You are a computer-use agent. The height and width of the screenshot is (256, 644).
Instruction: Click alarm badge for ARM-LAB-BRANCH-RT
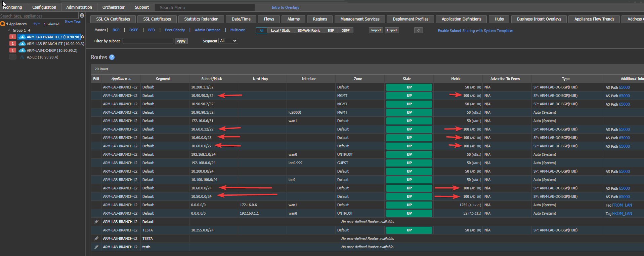(x=13, y=43)
